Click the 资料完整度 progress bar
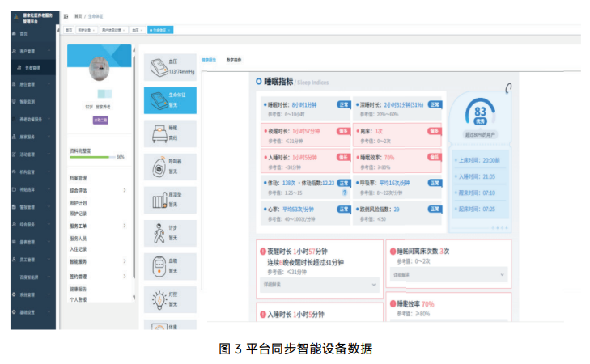Viewport: 590px width, 364px height. [91, 157]
